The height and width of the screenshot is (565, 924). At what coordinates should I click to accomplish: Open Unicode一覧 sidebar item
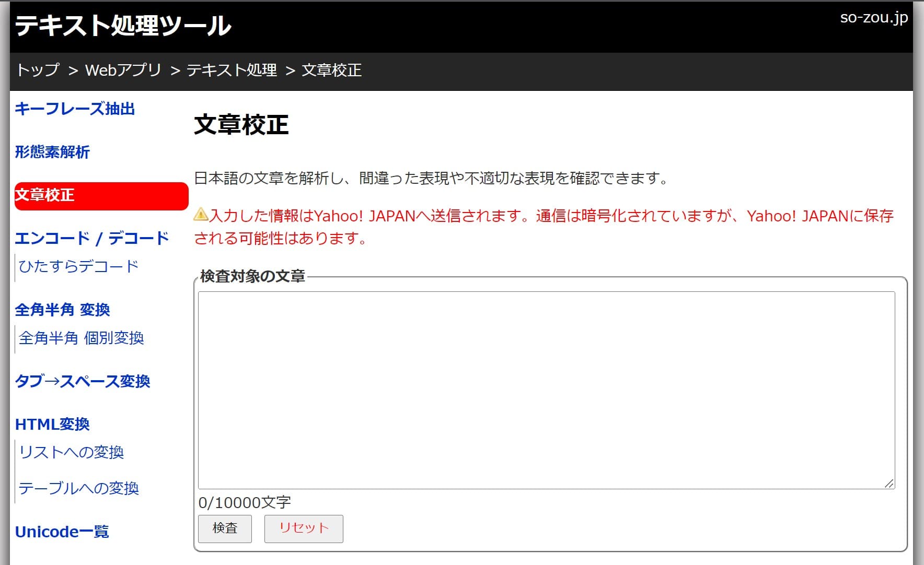click(62, 532)
